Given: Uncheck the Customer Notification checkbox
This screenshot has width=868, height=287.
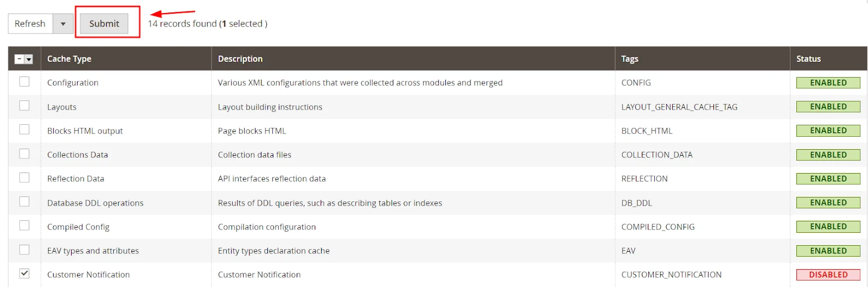Looking at the screenshot, I should 24,273.
